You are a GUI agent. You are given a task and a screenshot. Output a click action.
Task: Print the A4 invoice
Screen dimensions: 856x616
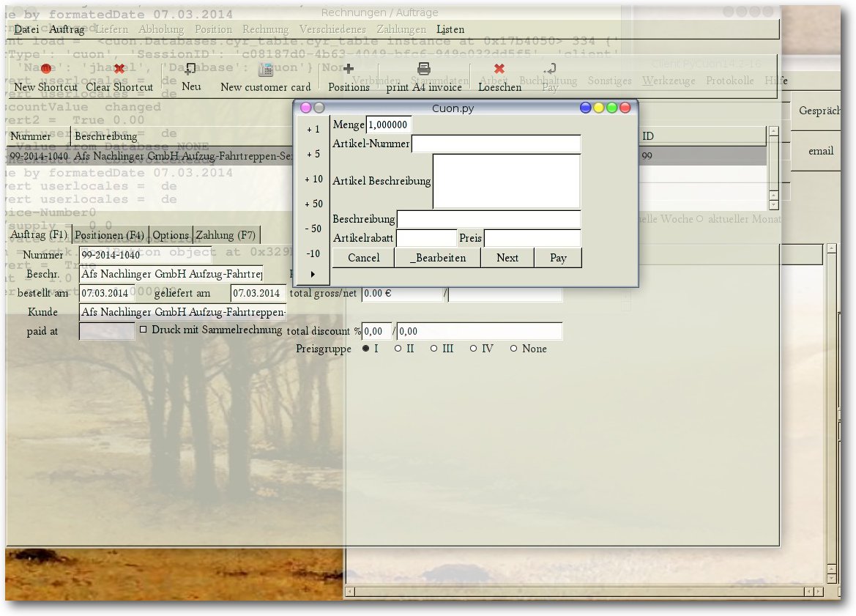click(x=424, y=77)
